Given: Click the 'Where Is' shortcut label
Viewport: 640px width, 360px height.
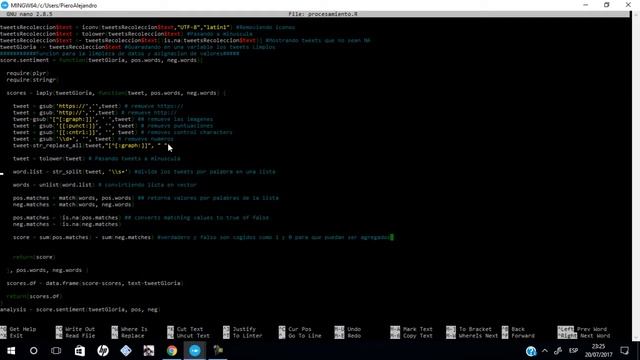Looking at the screenshot, I should 134,329.
